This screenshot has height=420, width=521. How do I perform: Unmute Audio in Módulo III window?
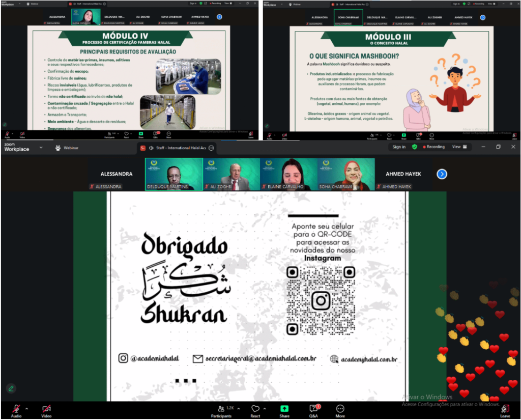click(270, 136)
